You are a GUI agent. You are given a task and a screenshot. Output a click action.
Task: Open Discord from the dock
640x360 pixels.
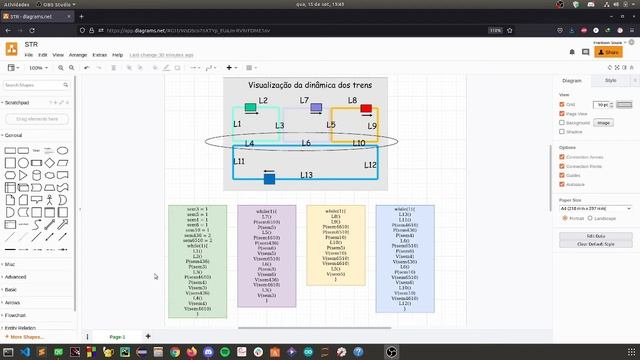click(208, 352)
